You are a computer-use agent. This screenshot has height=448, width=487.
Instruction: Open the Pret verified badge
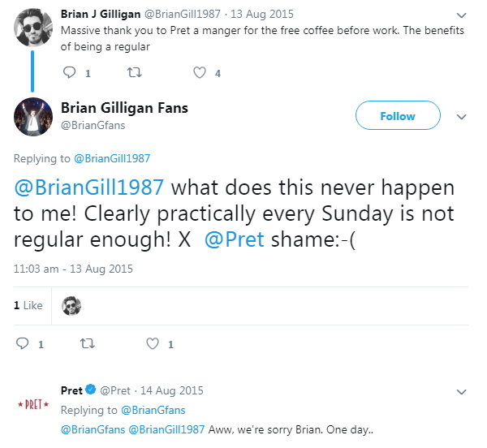coord(92,390)
